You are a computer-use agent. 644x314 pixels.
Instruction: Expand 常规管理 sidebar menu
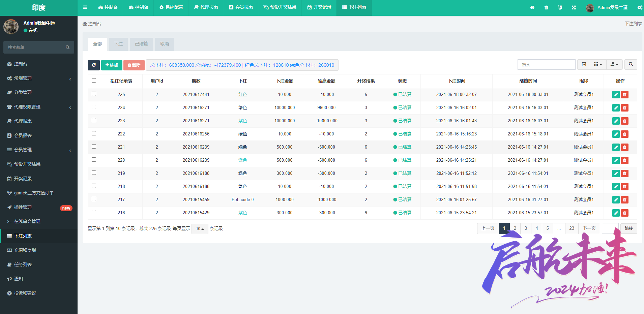click(39, 78)
